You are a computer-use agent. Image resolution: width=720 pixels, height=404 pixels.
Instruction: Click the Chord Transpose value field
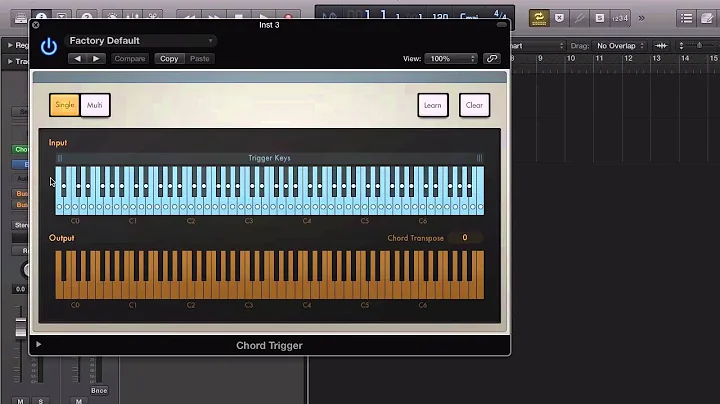465,238
